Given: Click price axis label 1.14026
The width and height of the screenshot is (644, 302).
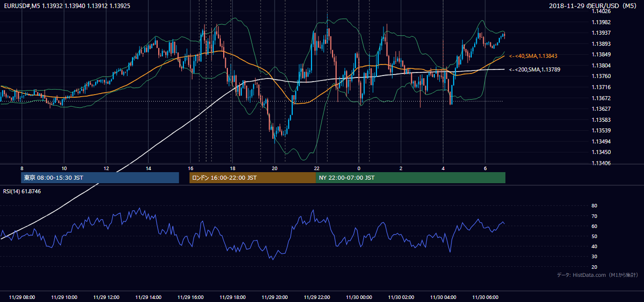Looking at the screenshot, I should click(601, 11).
